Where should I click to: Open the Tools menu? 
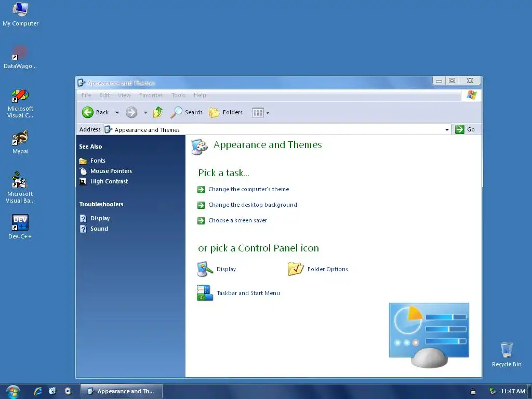[x=178, y=96]
